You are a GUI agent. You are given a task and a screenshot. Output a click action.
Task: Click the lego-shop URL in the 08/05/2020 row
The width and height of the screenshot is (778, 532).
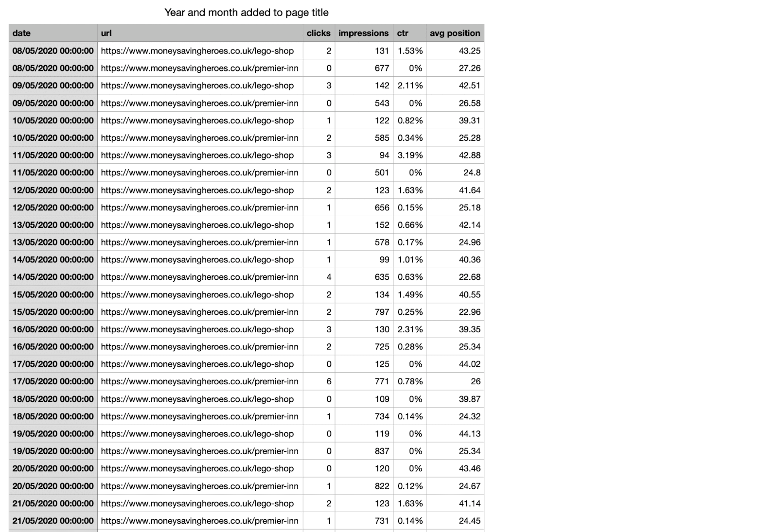(197, 51)
